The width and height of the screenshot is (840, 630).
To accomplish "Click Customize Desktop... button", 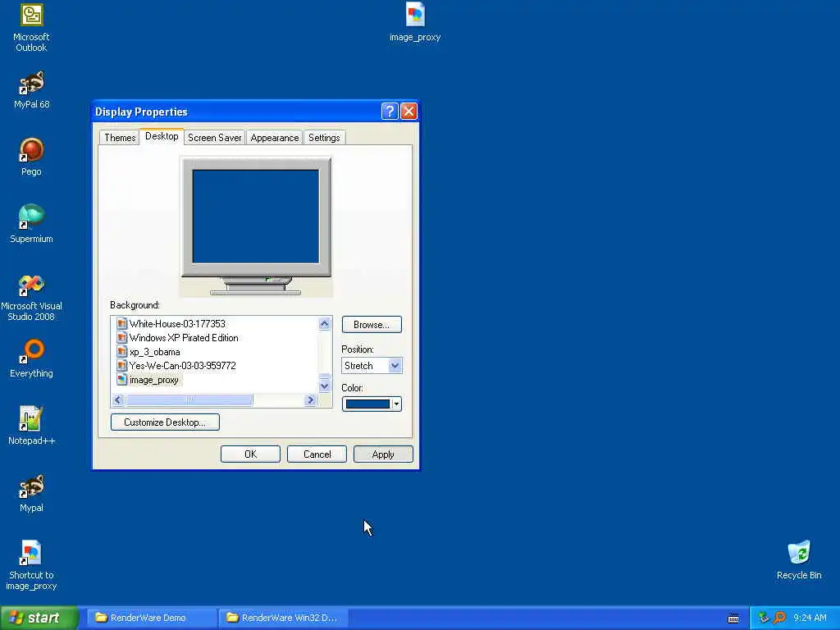I will point(165,422).
